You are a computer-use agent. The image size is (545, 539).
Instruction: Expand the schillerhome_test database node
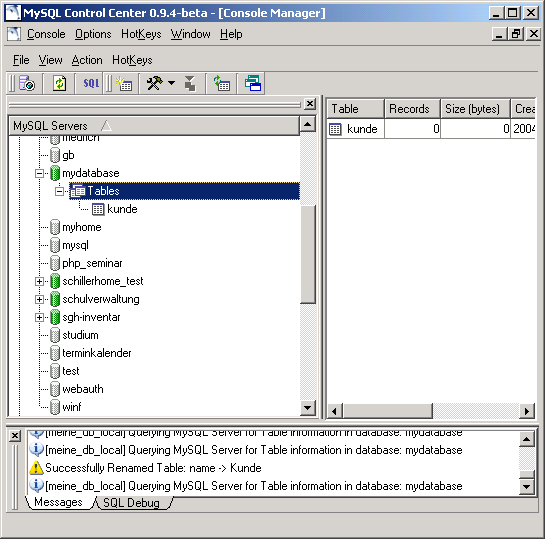(40, 281)
